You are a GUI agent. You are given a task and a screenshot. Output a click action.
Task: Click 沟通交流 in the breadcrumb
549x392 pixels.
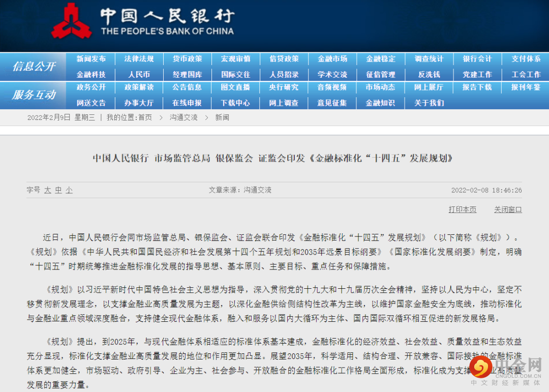184,118
